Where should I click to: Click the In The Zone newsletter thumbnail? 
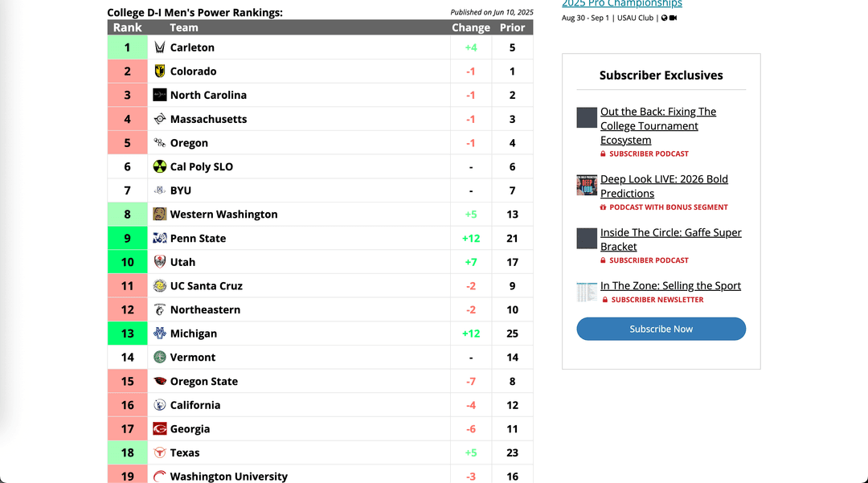point(586,291)
